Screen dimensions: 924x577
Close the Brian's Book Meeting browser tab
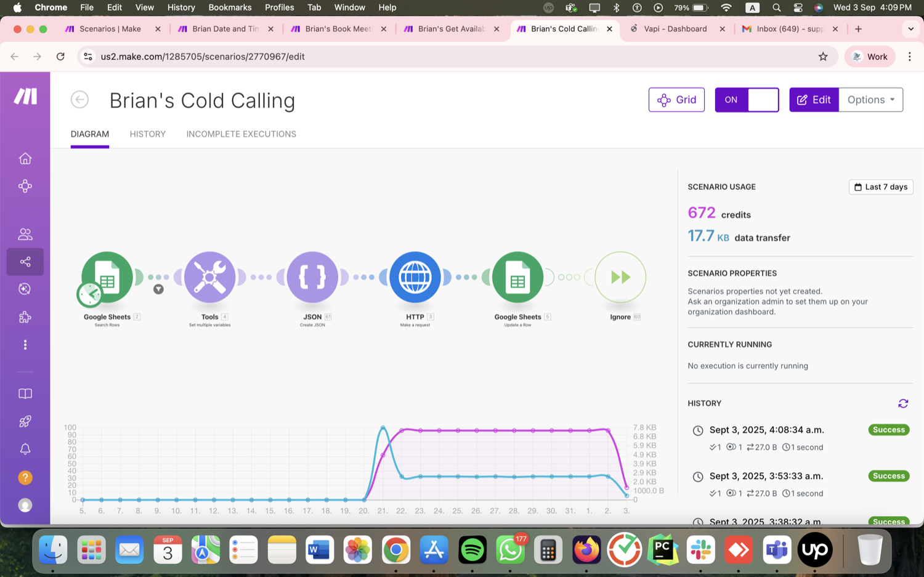click(384, 29)
